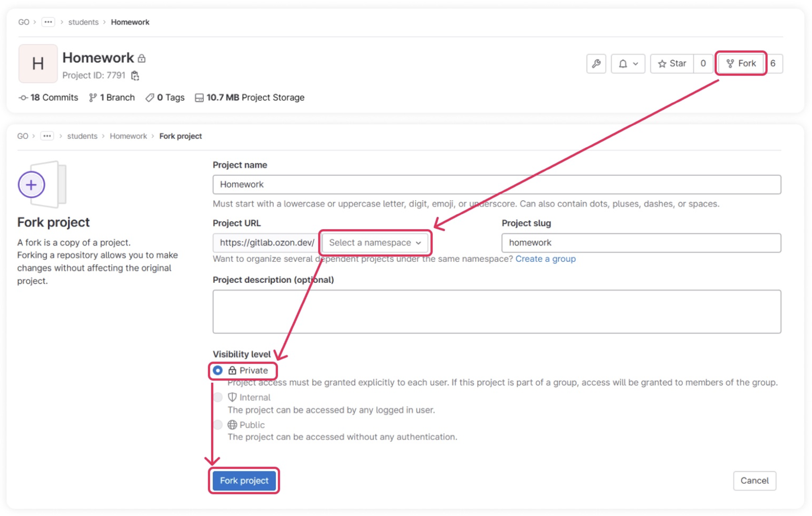Open the 1 Branch link
The image size is (812, 516).
pyautogui.click(x=112, y=97)
